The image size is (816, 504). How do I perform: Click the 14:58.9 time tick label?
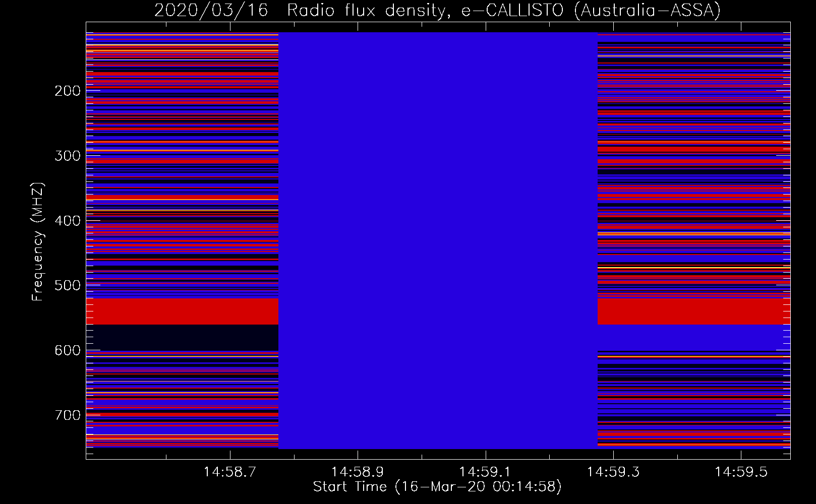[358, 472]
